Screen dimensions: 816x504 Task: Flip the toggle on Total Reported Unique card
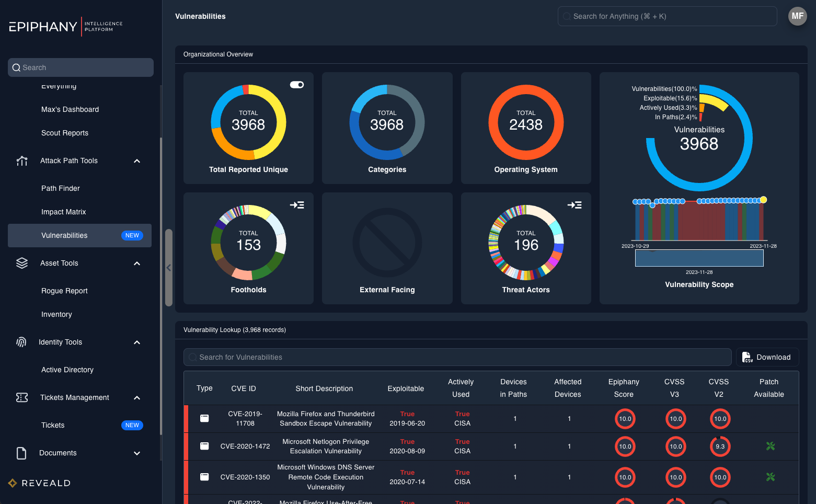297,84
